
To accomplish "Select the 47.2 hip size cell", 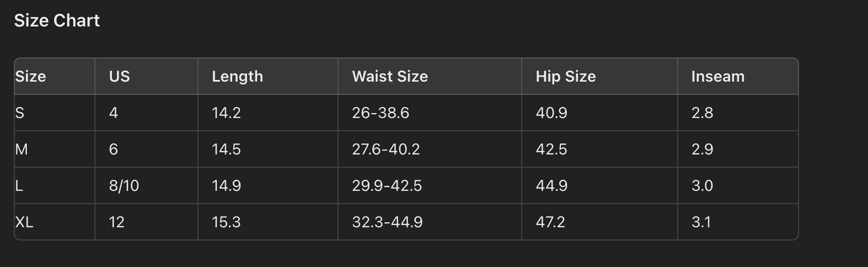I will tap(550, 222).
